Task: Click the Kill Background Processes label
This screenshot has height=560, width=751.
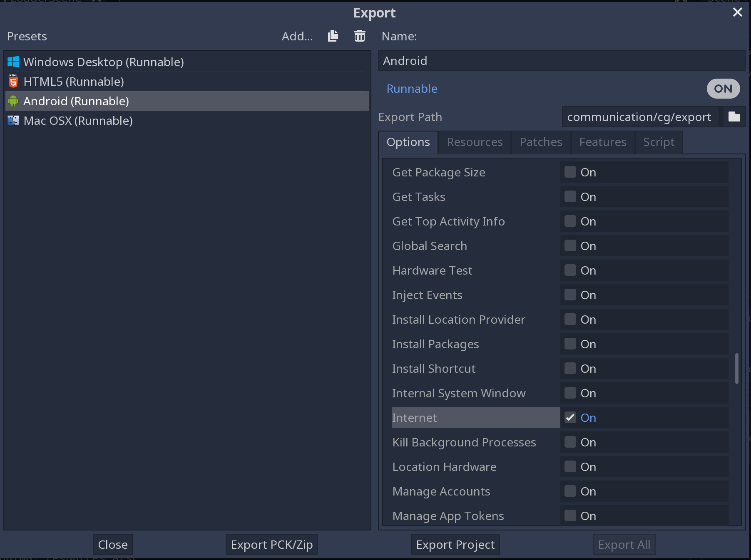Action: pos(464,442)
